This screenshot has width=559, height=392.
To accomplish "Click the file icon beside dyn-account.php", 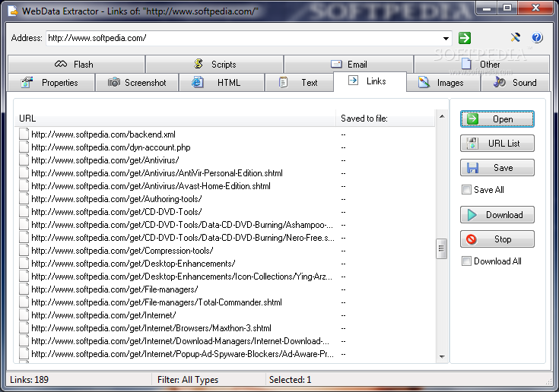I will click(x=24, y=147).
